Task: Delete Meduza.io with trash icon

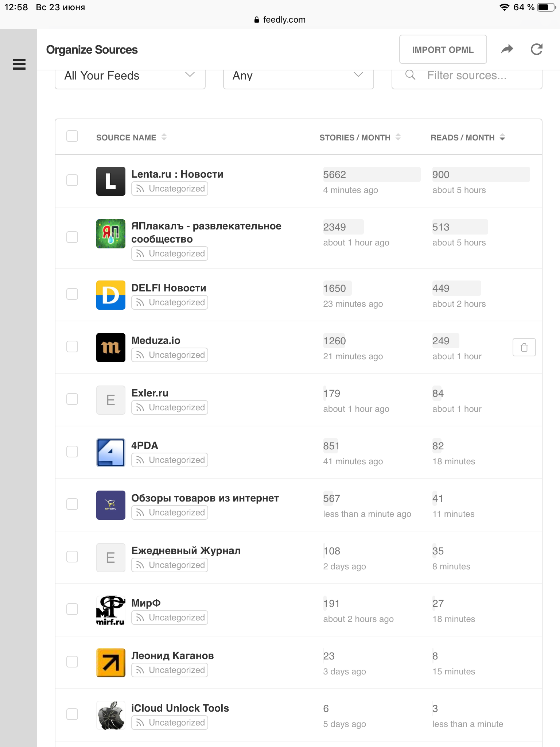Action: pos(524,347)
